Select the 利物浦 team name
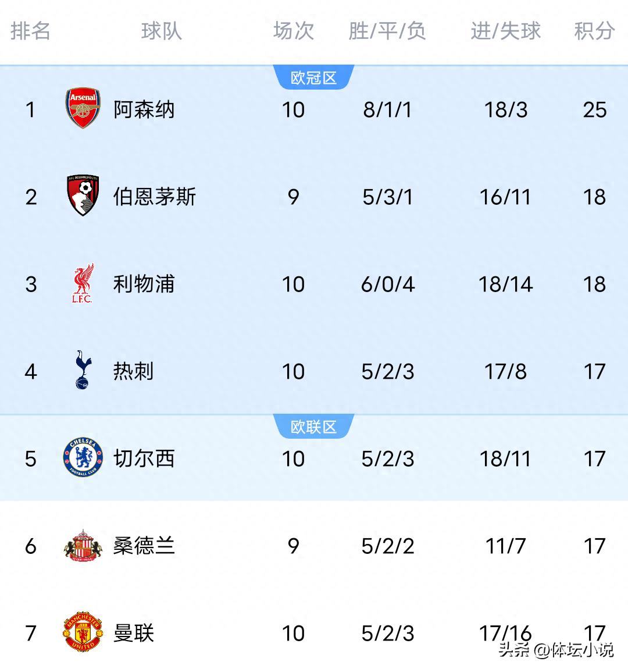The image size is (628, 672). (144, 284)
